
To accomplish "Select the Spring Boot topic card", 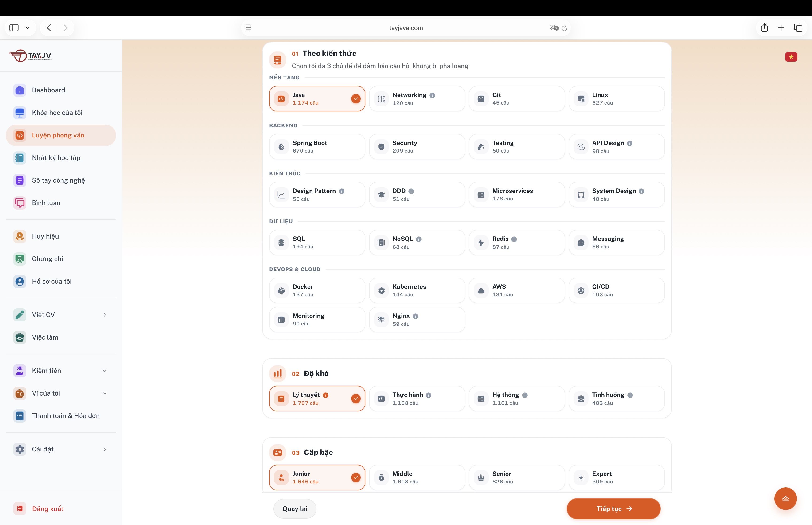I will click(x=317, y=147).
